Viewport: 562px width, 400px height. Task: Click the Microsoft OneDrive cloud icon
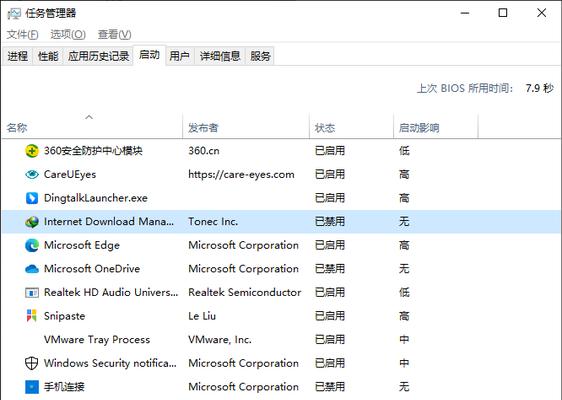pyautogui.click(x=32, y=269)
